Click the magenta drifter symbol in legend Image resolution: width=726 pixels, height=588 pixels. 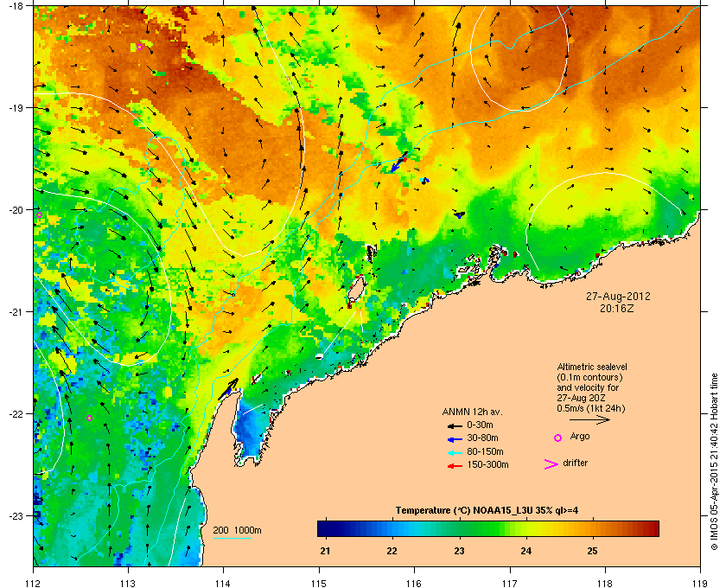551,464
